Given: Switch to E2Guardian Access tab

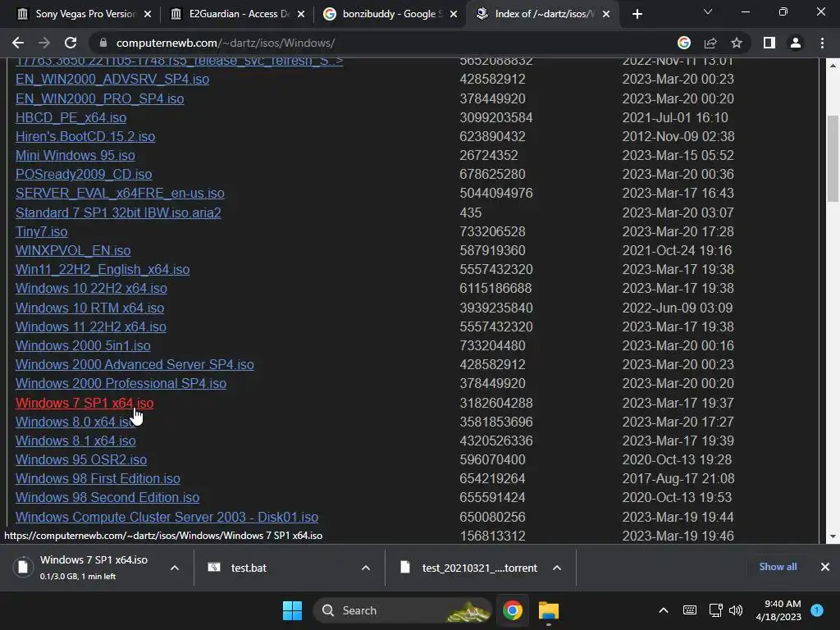Looking at the screenshot, I should tap(235, 14).
